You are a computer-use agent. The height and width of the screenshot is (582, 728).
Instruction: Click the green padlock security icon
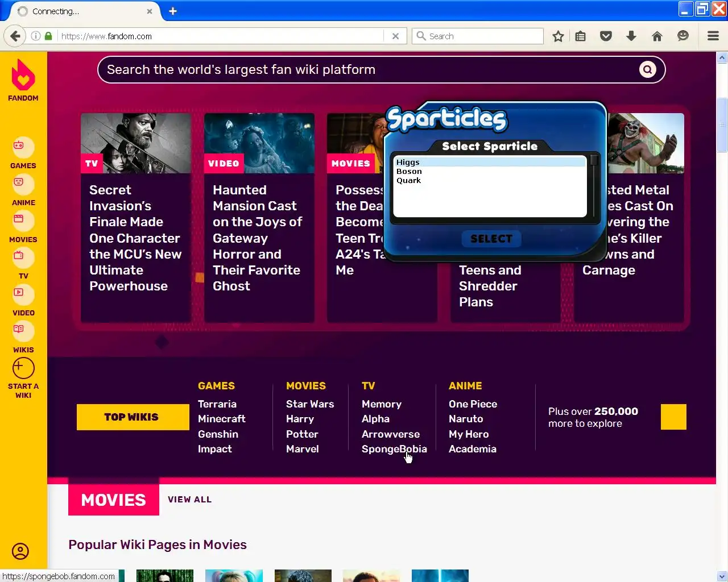point(48,36)
